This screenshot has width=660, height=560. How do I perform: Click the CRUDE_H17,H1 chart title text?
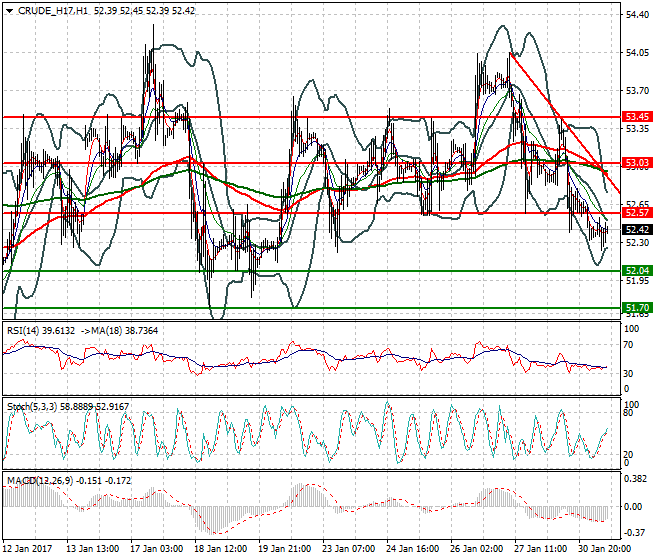[x=53, y=11]
